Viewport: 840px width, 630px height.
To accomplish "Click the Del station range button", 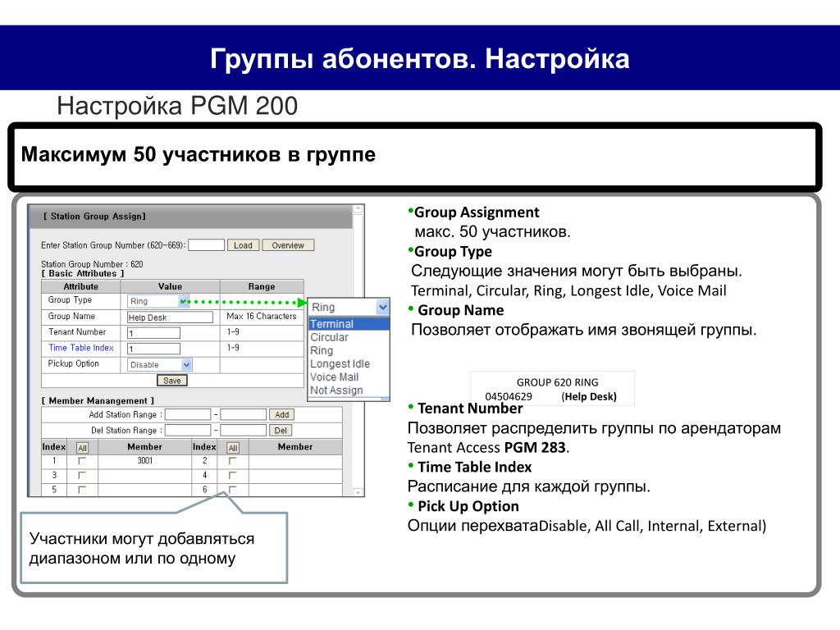I will click(x=281, y=430).
